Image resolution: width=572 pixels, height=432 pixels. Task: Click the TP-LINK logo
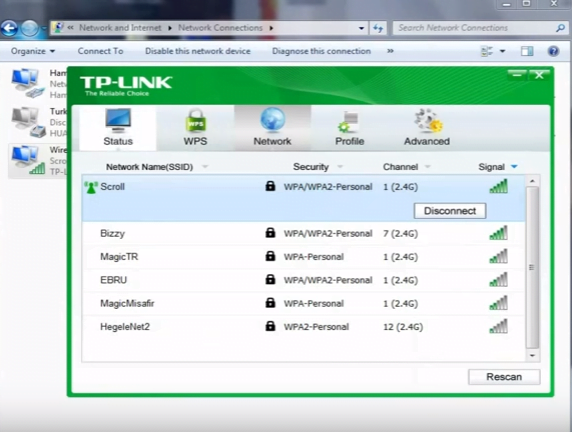pyautogui.click(x=125, y=85)
